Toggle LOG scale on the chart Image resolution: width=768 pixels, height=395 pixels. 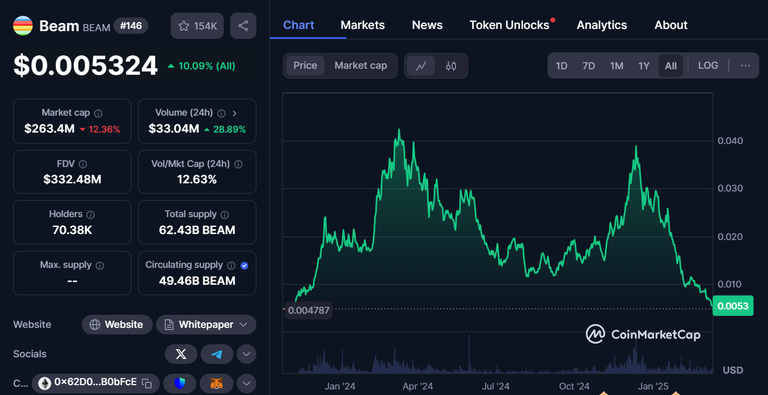708,66
